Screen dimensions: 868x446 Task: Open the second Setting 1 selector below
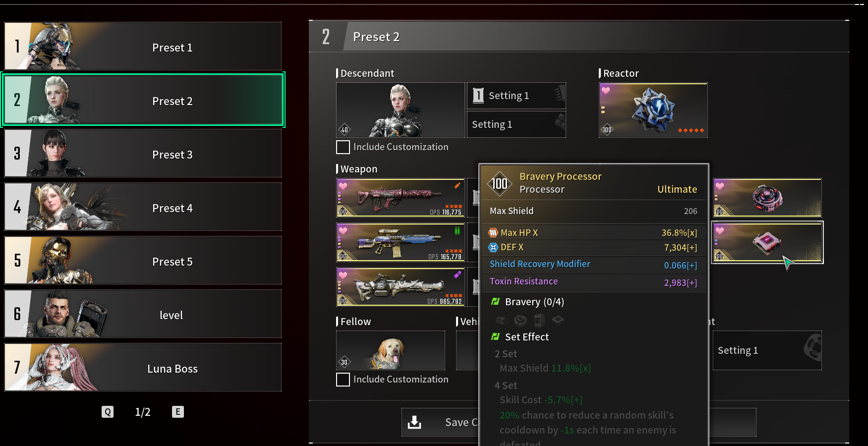pos(517,124)
